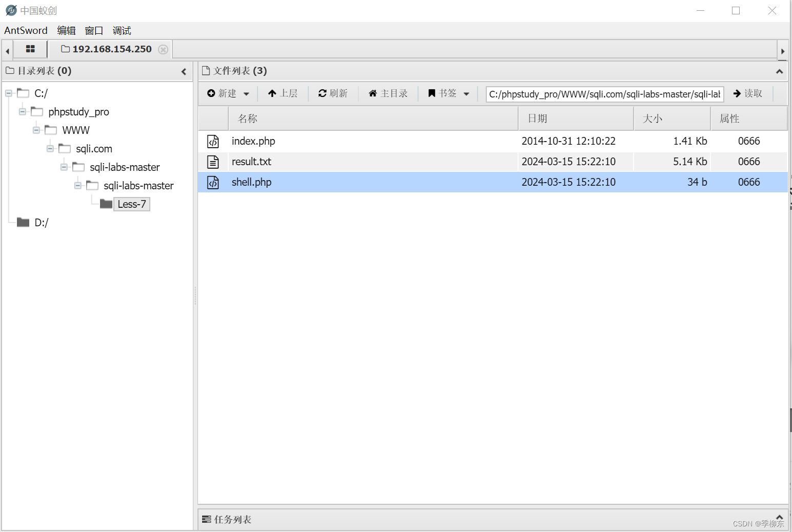Select the C:/ folder icon
The image size is (792, 532).
tap(23, 93)
